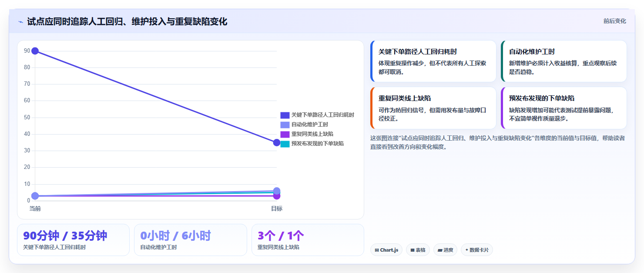This screenshot has height=273, width=644.
Task: Open the 重复同类线上缺陷 description card
Action: point(433,108)
